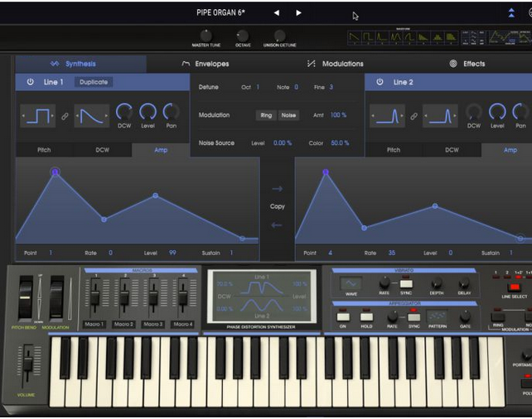
Task: Click the Arpeggiator Pattern display
Action: click(438, 316)
